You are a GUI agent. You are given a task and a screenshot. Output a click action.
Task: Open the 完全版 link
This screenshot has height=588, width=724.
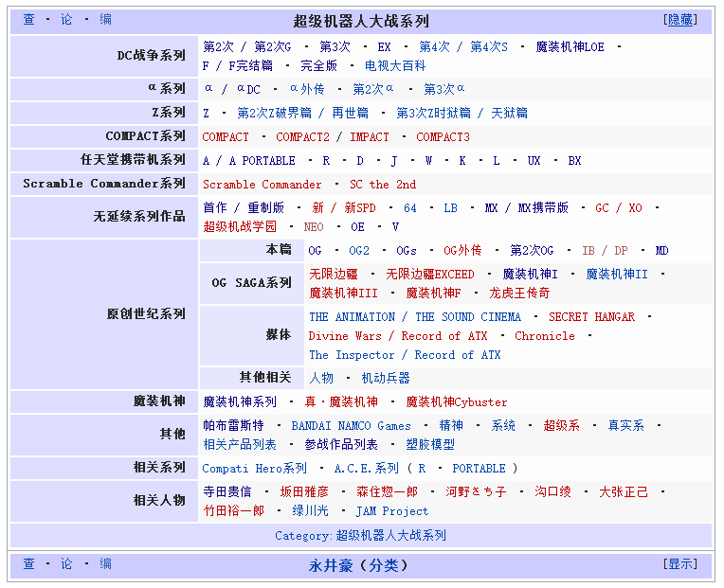click(x=318, y=66)
